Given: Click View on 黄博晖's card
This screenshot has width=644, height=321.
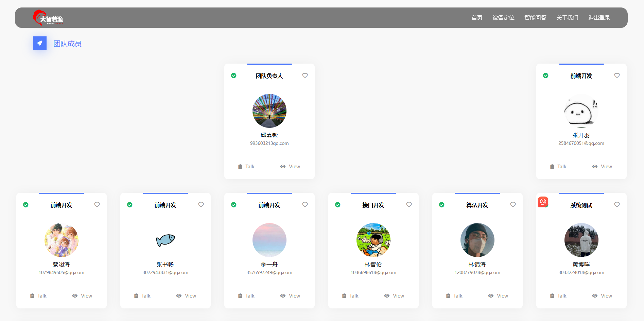Looking at the screenshot, I should pyautogui.click(x=602, y=296).
